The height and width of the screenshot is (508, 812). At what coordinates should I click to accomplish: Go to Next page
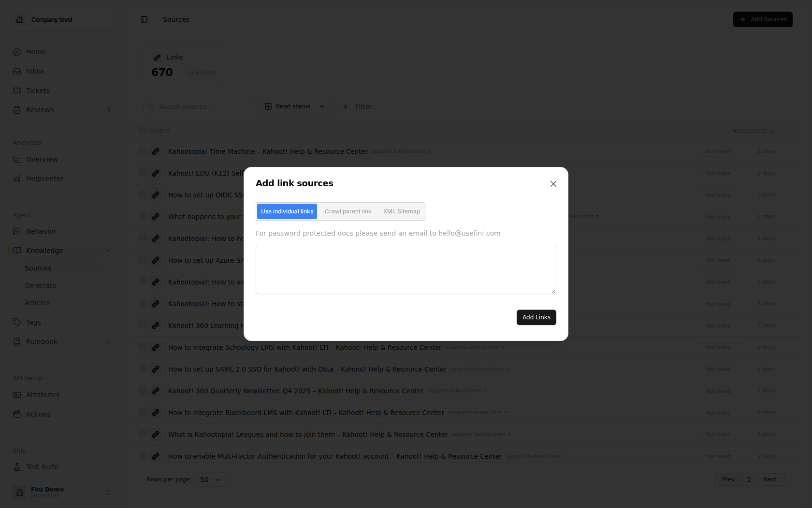[770, 479]
